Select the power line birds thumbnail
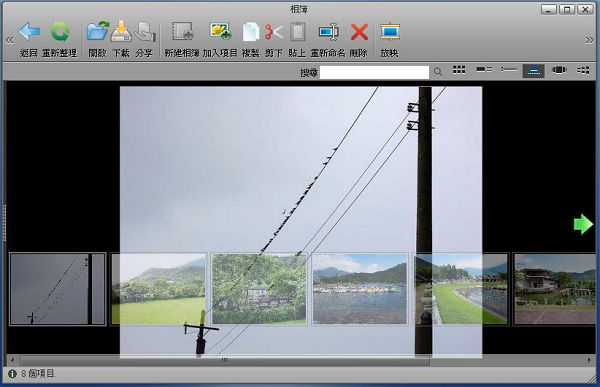Viewport: 600px width, 387px height. pos(57,289)
